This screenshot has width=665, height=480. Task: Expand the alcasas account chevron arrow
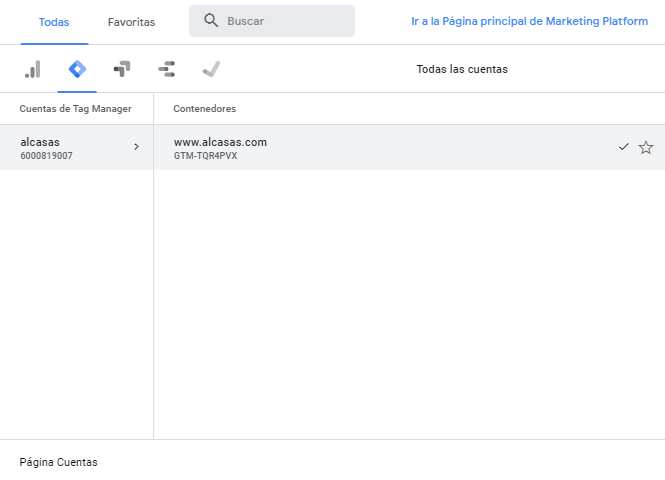tap(136, 147)
